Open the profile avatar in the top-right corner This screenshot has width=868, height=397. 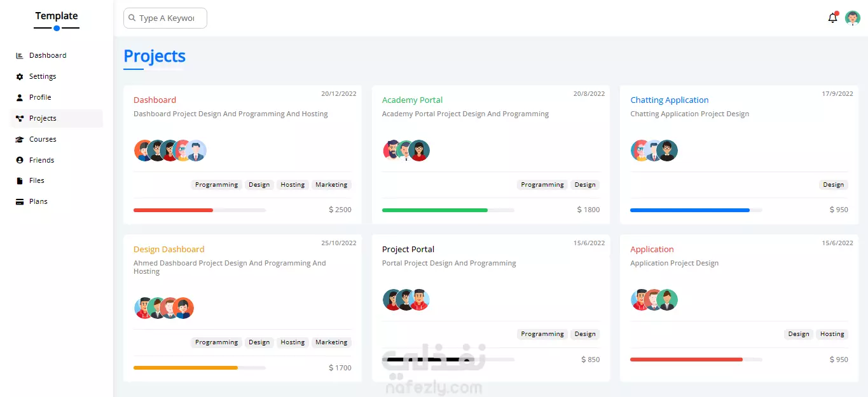852,18
